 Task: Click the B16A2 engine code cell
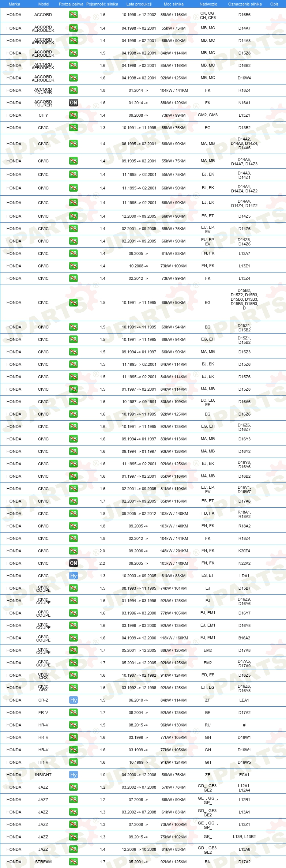(x=244, y=638)
